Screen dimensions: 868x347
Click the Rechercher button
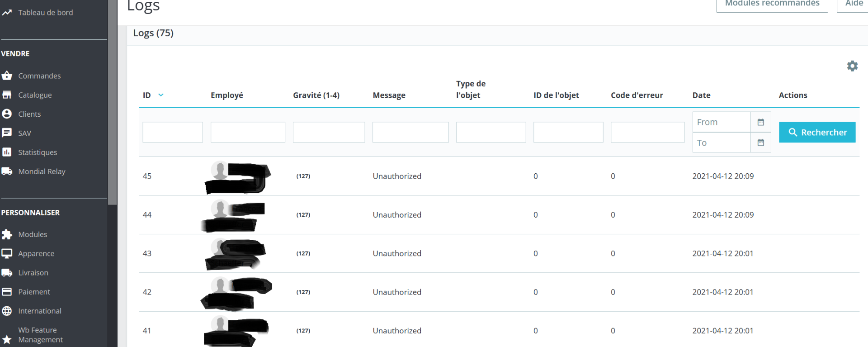point(817,132)
